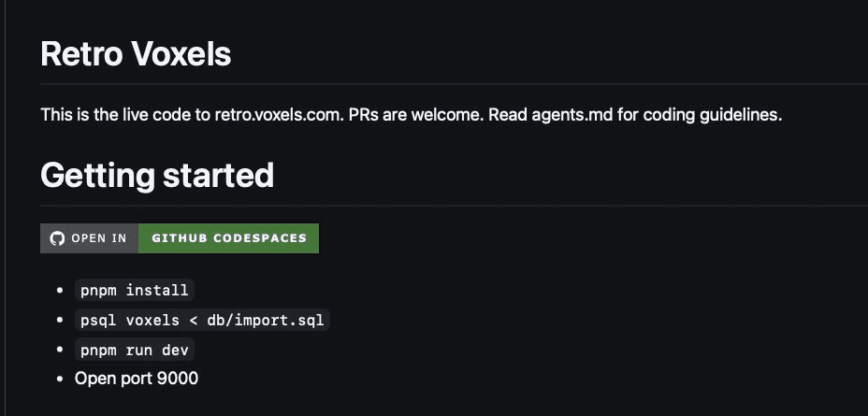Click the bullet beside "pnpm install"
This screenshot has width=868, height=416.
(62, 290)
